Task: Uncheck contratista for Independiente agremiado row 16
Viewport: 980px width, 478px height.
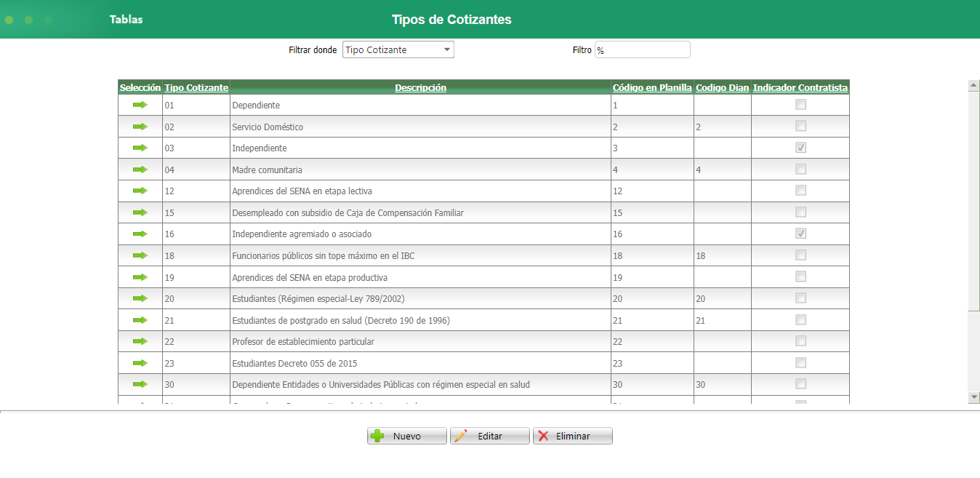Action: pos(800,233)
